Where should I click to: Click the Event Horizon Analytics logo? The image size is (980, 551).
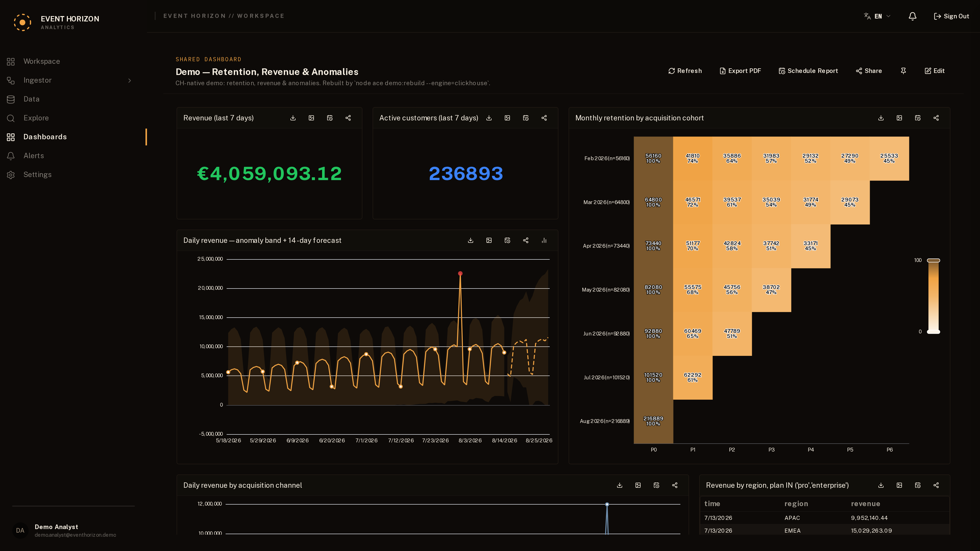[x=56, y=22]
